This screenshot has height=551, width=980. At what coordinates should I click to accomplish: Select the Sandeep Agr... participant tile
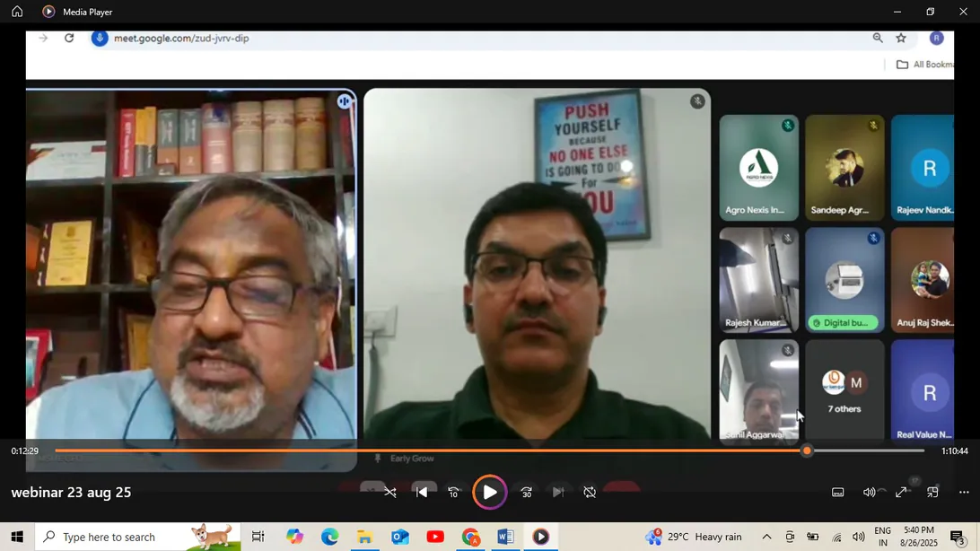click(x=844, y=168)
